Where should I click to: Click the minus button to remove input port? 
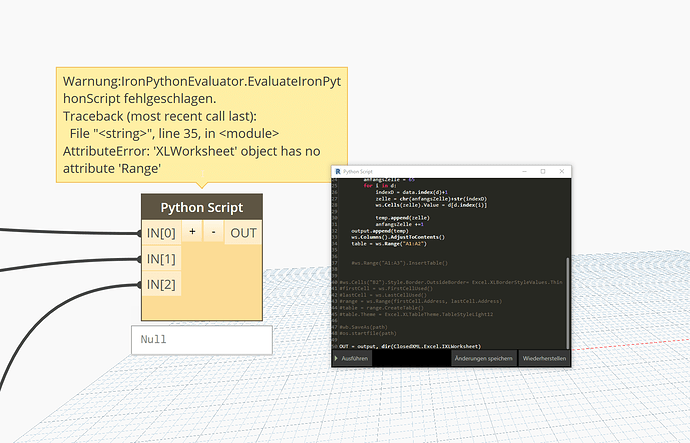pos(213,233)
